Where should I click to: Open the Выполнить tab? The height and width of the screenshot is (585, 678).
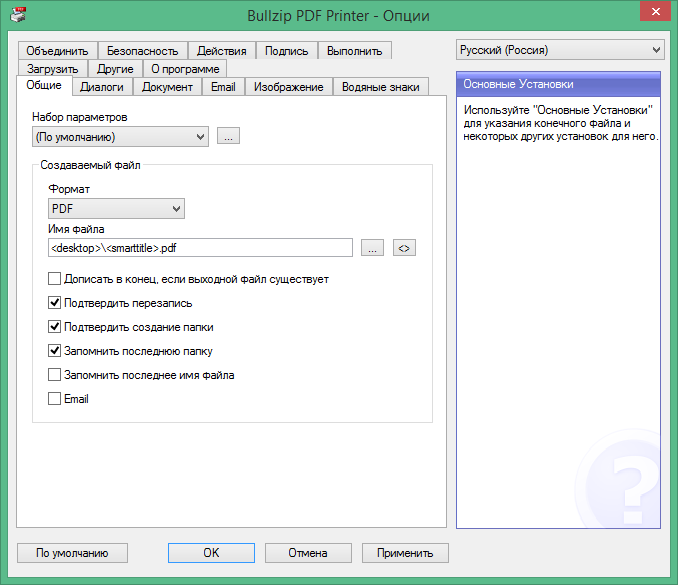click(355, 51)
